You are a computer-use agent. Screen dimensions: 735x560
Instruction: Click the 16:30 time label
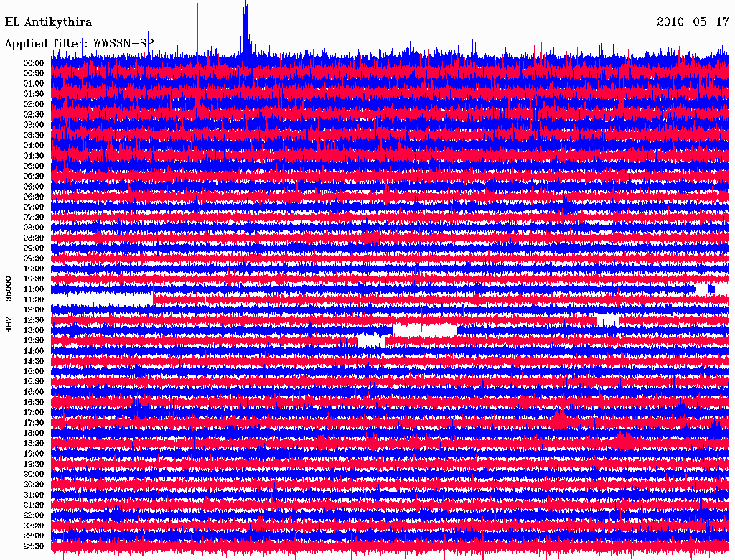(34, 403)
